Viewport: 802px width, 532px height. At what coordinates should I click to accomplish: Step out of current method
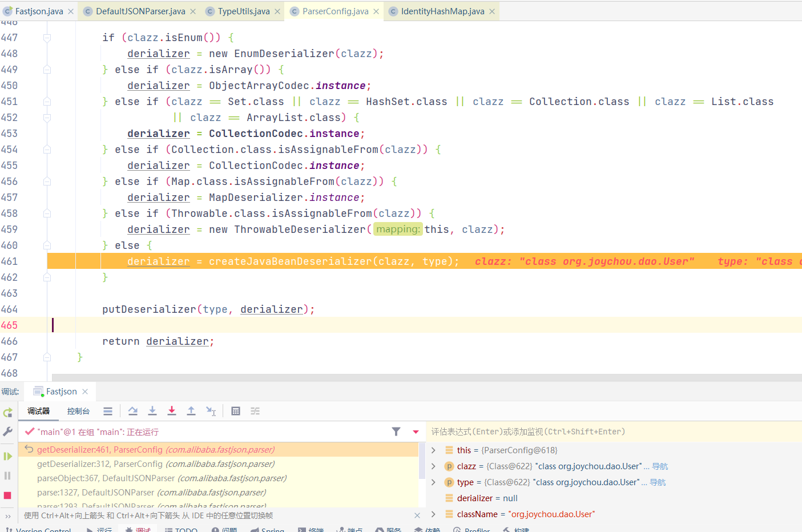tap(191, 411)
